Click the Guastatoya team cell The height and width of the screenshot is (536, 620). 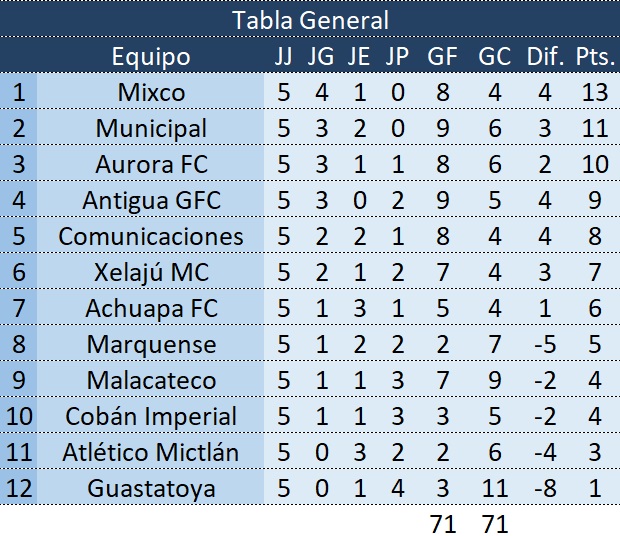point(151,488)
